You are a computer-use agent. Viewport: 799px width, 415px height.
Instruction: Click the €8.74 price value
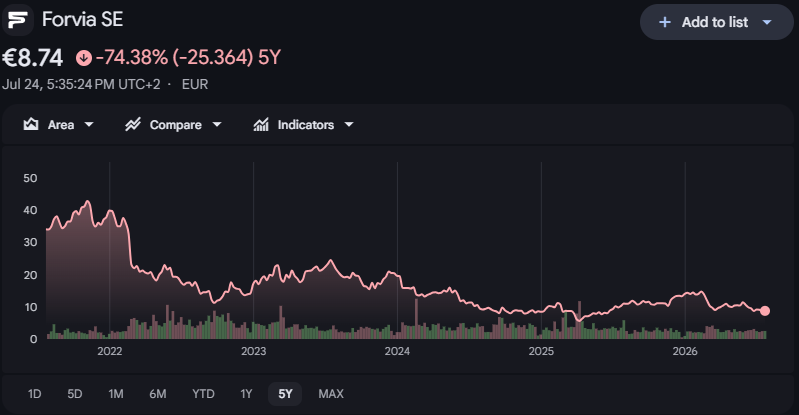[33, 58]
